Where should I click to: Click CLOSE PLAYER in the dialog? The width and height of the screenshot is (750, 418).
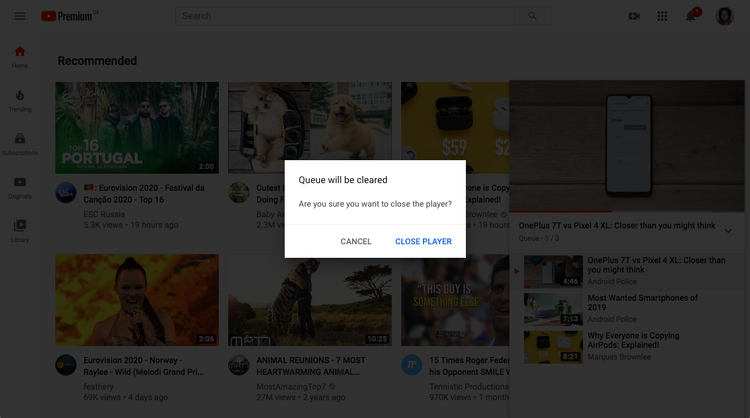(x=423, y=242)
